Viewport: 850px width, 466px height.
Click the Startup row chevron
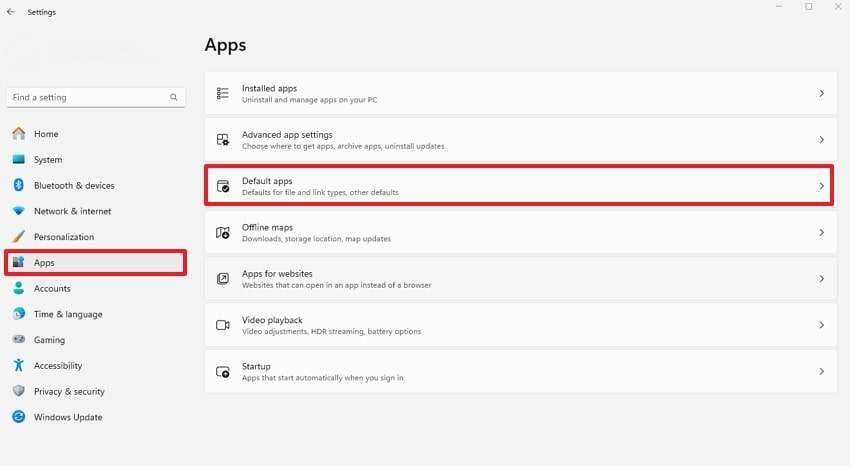pos(822,372)
